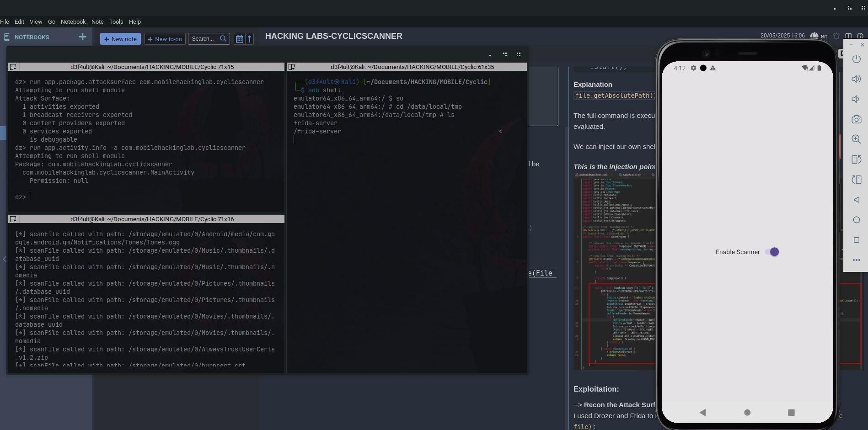Viewport: 868px width, 430px height.
Task: Tap recents square on phone navigation bar
Action: pyautogui.click(x=792, y=413)
